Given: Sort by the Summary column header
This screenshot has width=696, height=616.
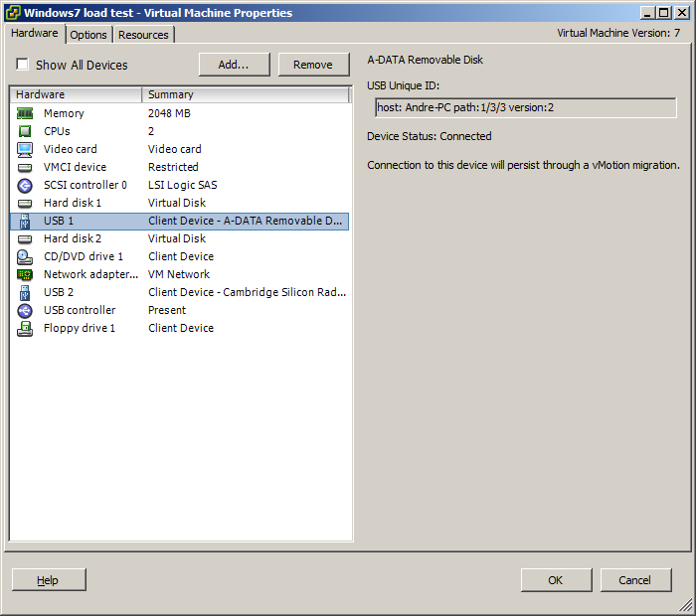Looking at the screenshot, I should click(246, 94).
